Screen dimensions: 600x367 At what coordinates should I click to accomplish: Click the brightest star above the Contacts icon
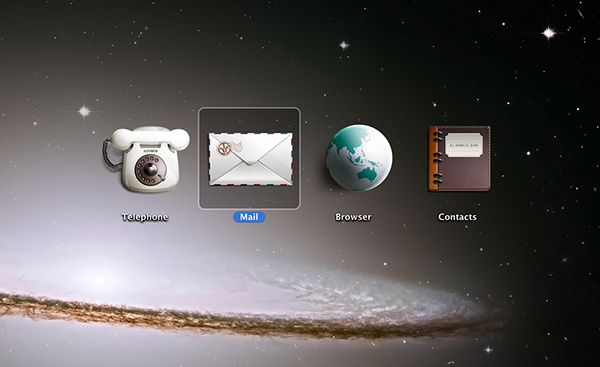(549, 33)
